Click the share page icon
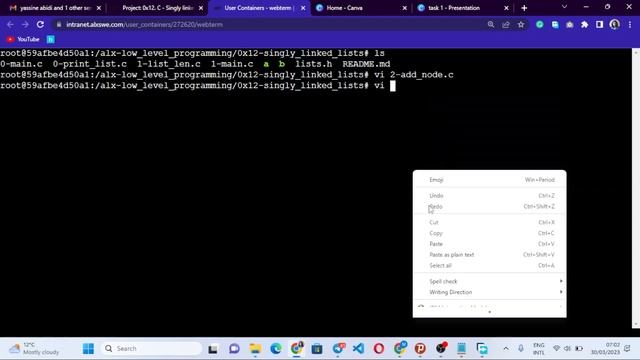 (506, 24)
